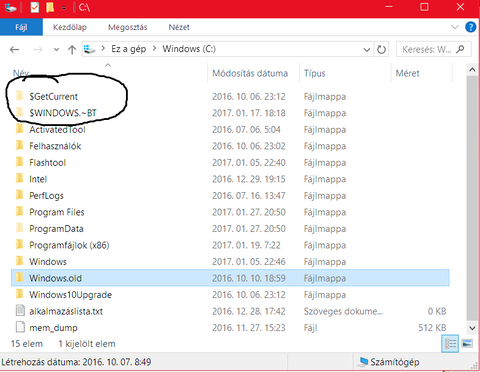The width and height of the screenshot is (480, 372).
Task: Sort by Típus column header
Action: coord(314,73)
